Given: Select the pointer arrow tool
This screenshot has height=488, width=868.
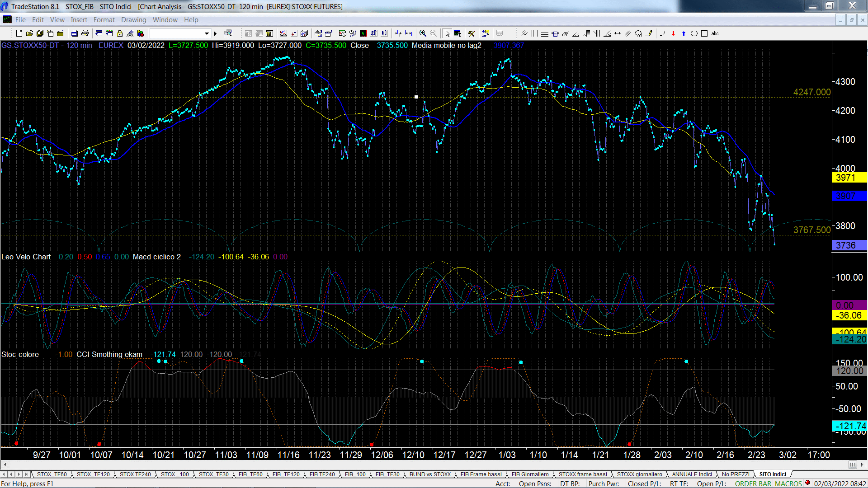Looking at the screenshot, I should point(447,33).
